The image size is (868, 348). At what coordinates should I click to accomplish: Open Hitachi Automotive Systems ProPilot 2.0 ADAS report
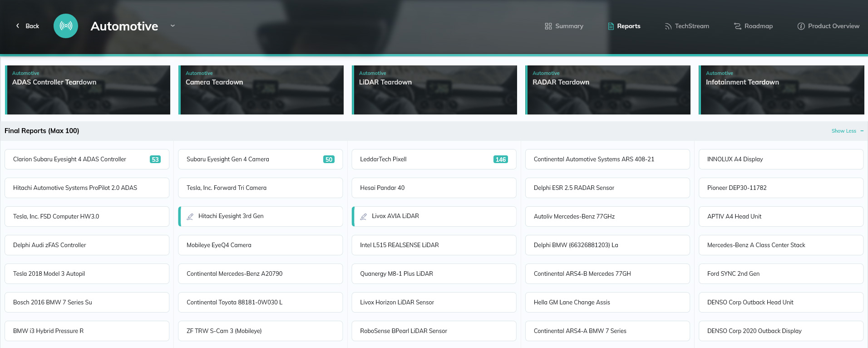(x=87, y=188)
